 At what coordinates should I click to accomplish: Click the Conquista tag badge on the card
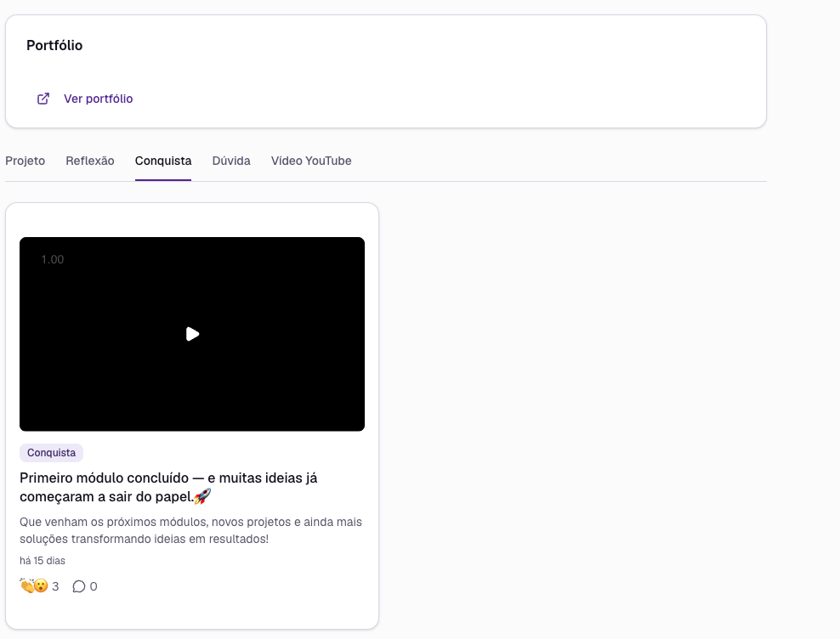pyautogui.click(x=51, y=453)
